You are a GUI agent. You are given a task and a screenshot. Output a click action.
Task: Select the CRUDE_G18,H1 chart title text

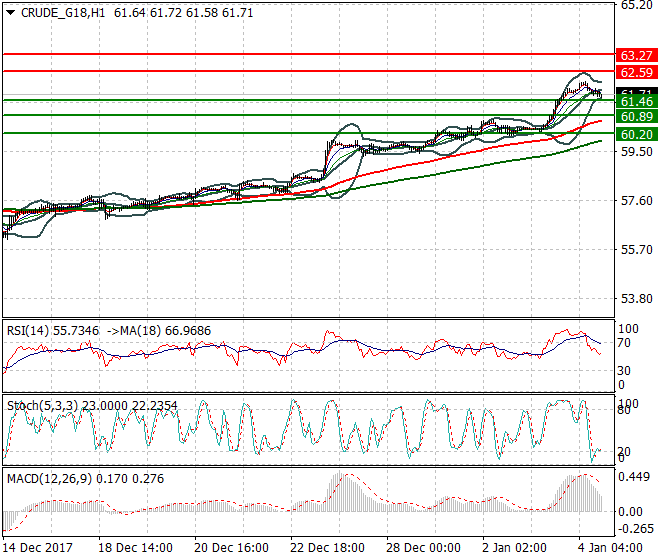click(63, 13)
